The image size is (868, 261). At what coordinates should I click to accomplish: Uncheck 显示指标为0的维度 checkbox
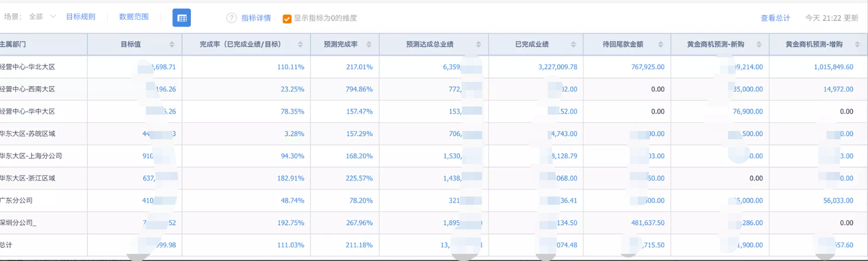pos(287,19)
